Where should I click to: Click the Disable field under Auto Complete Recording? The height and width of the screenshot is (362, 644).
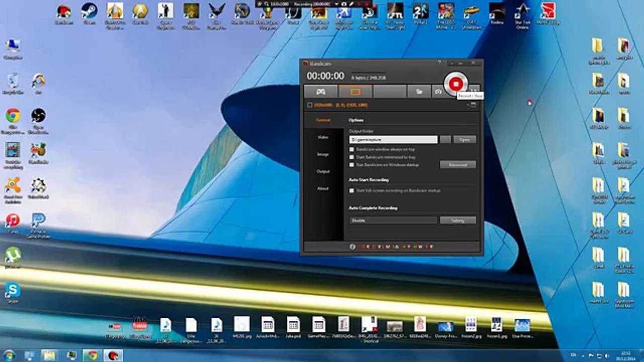(393, 220)
